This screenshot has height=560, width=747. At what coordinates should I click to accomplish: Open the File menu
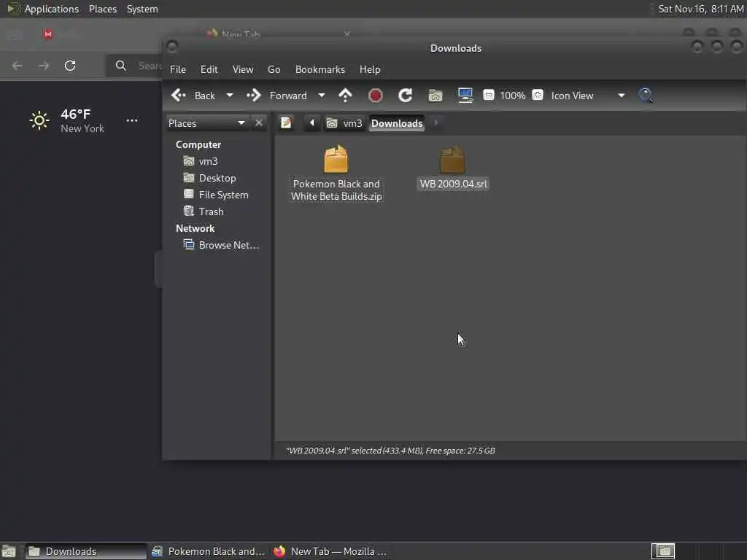point(178,69)
